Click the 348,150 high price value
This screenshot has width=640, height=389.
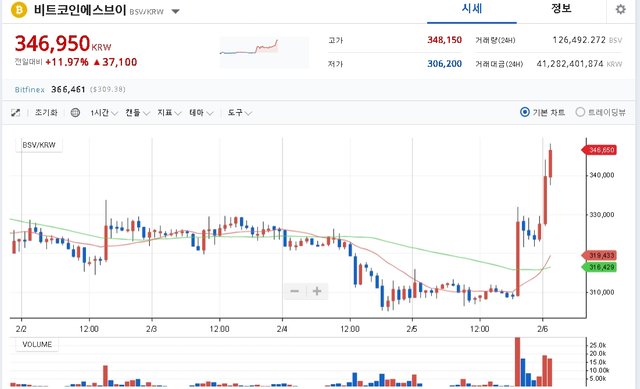[x=444, y=40]
